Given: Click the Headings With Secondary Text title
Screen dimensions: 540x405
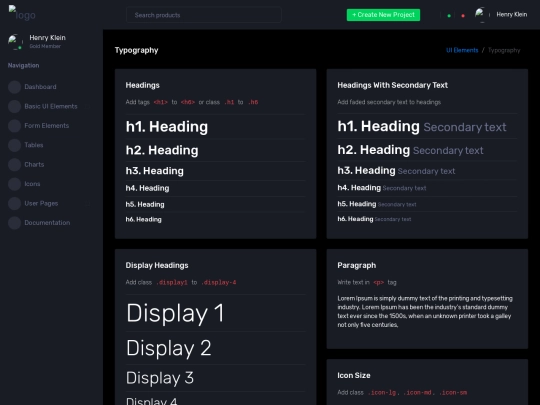Looking at the screenshot, I should coord(393,85).
